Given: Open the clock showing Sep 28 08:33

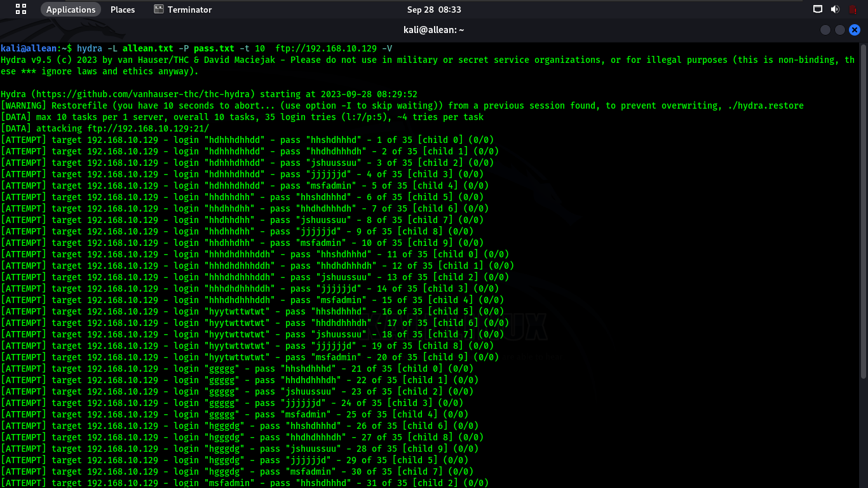Looking at the screenshot, I should tap(434, 10).
